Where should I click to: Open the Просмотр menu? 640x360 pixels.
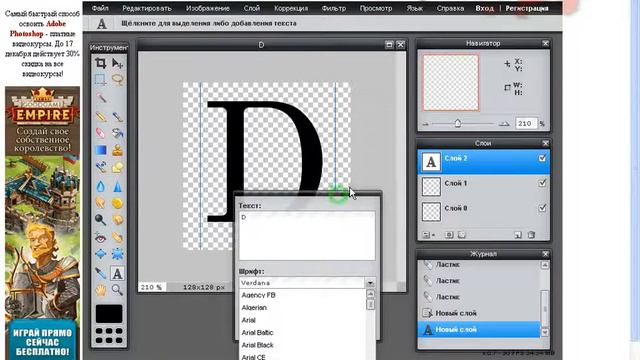tap(376, 8)
